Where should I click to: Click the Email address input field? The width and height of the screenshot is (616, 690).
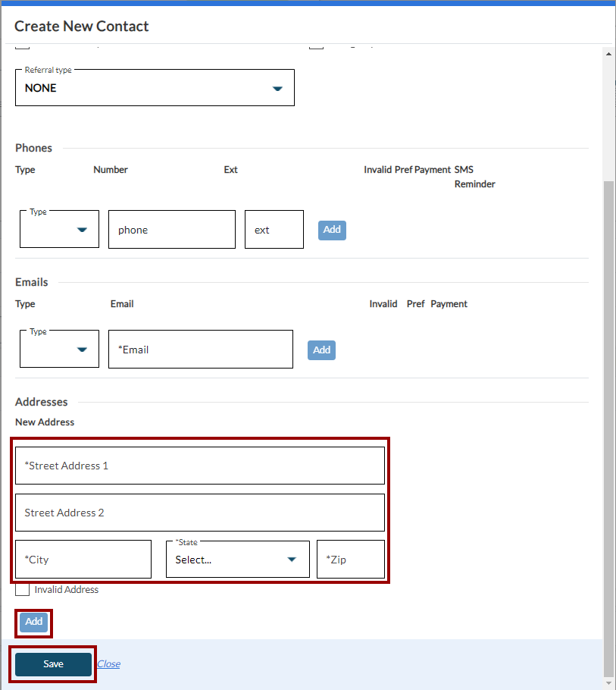pyautogui.click(x=201, y=350)
